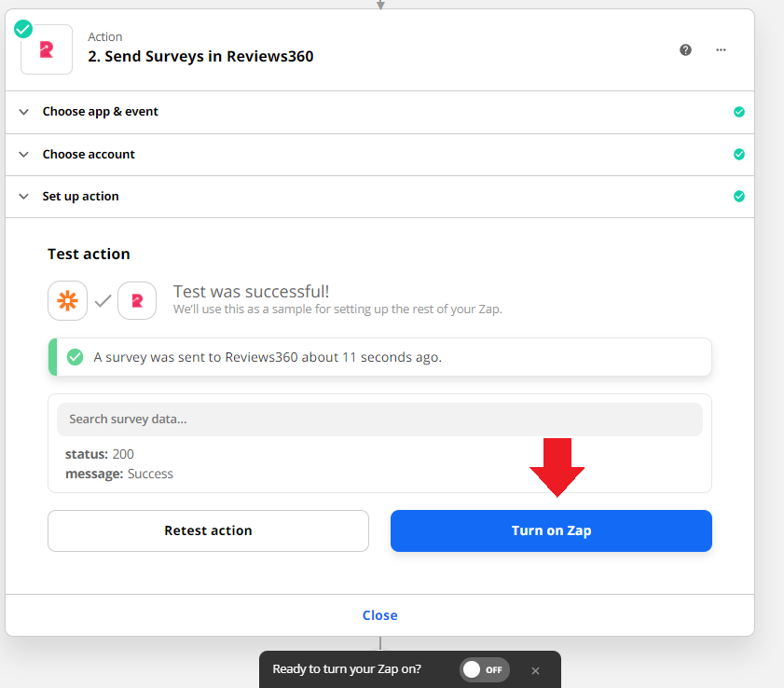The image size is (784, 688).
Task: Click the 'Ready to turn your Zap on?' text
Action: click(x=347, y=669)
